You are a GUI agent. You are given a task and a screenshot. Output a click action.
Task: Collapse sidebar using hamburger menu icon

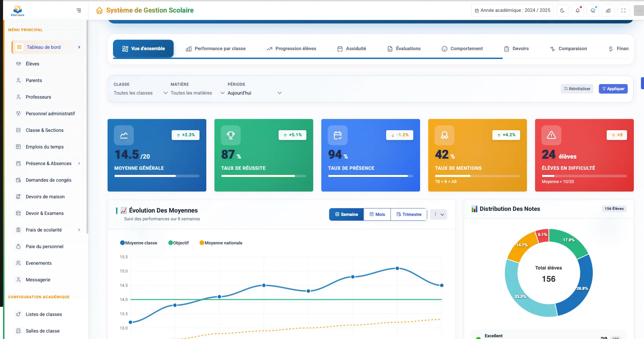[x=79, y=11]
